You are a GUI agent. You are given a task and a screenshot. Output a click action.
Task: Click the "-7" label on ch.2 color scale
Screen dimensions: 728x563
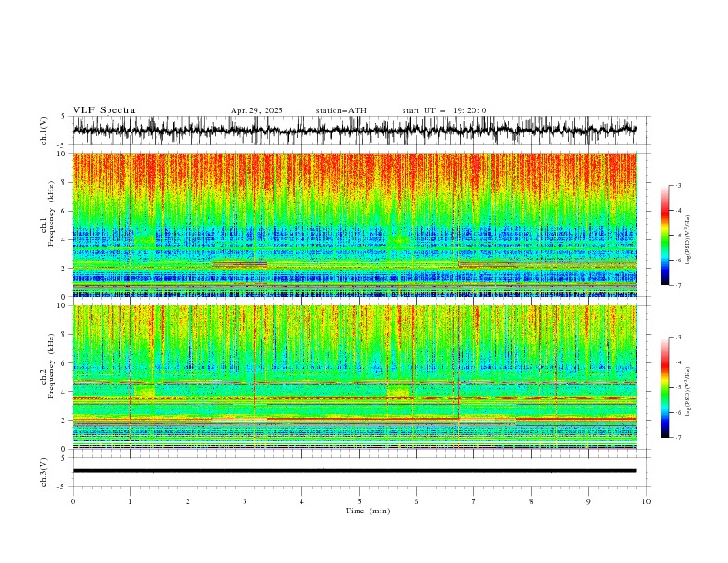(678, 437)
